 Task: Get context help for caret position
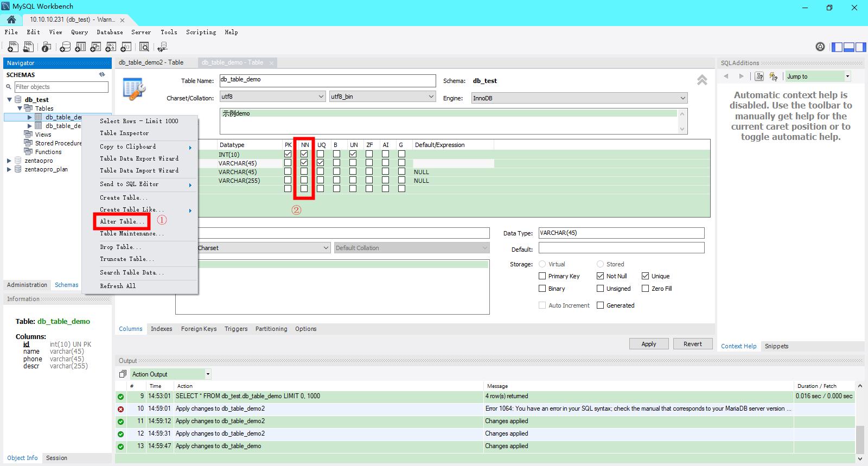click(759, 76)
